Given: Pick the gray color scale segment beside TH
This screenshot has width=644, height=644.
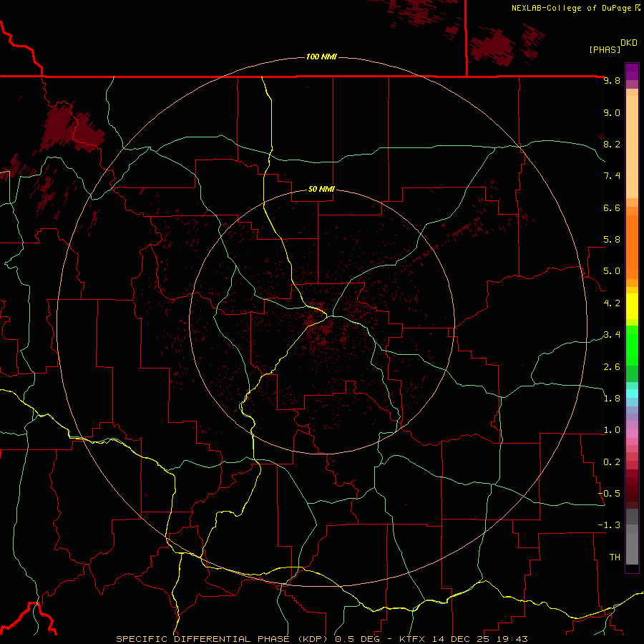Looking at the screenshot, I should pyautogui.click(x=632, y=548).
